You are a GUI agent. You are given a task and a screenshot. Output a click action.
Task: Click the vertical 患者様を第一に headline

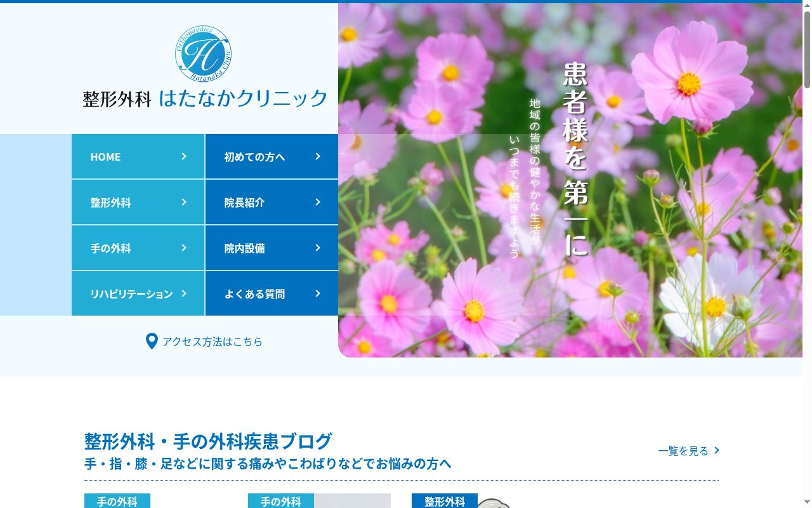point(575,159)
